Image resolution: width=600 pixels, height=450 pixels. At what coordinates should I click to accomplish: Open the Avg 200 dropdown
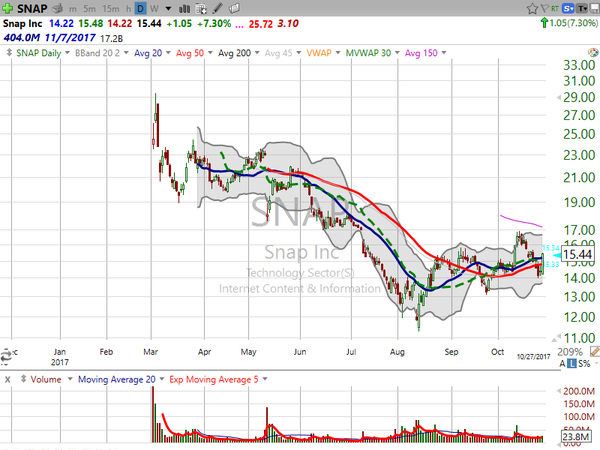[x=257, y=52]
